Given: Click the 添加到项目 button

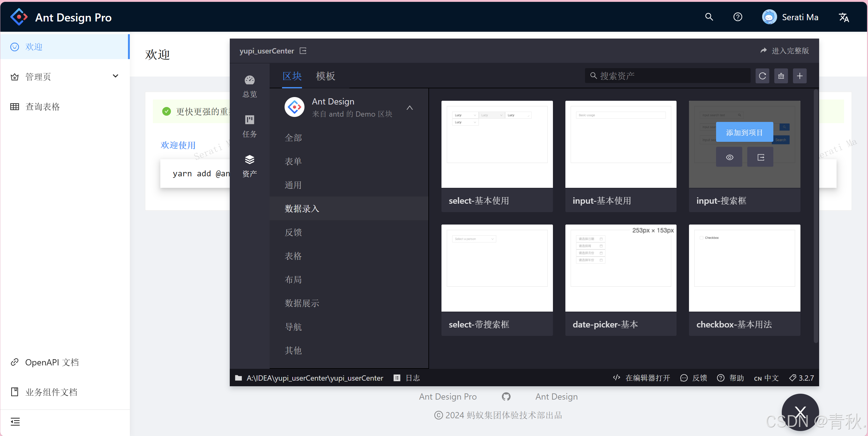Looking at the screenshot, I should click(744, 132).
